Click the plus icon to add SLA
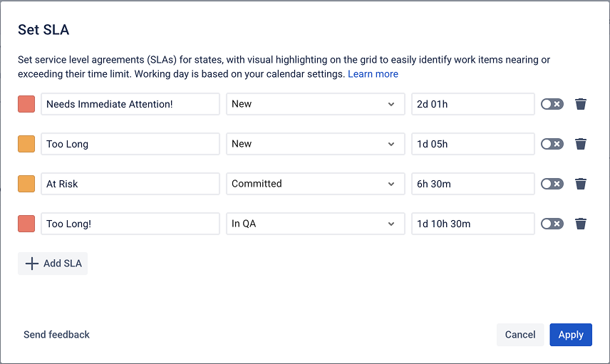Image resolution: width=610 pixels, height=364 pixels. [32, 264]
